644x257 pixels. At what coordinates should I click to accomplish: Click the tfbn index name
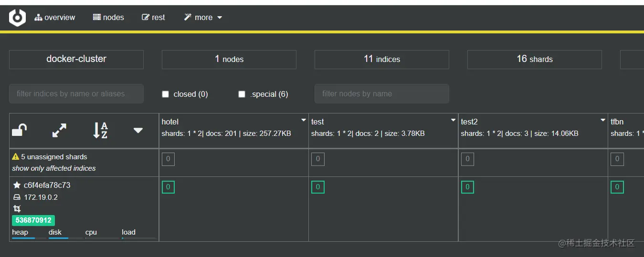tap(617, 122)
